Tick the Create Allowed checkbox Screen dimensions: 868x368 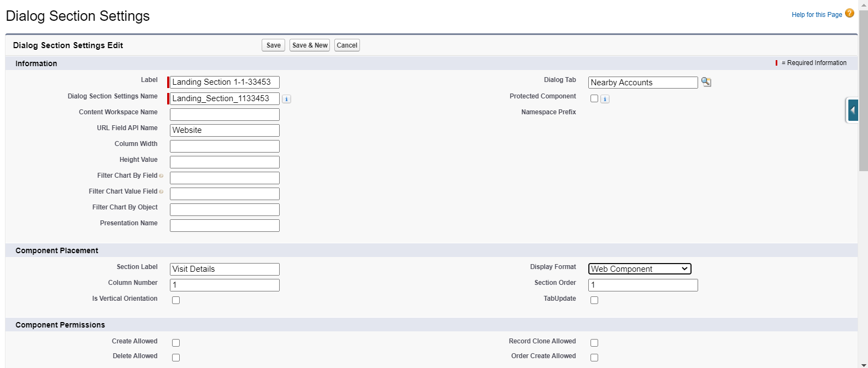[x=176, y=343]
